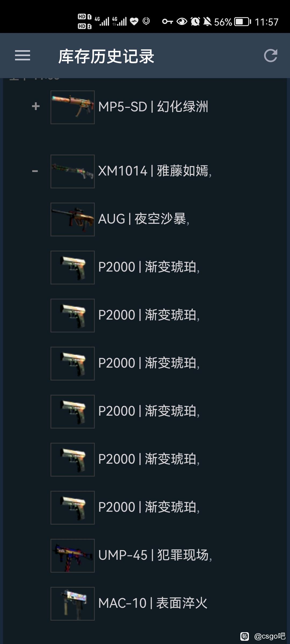Viewport: 290px width, 644px height.
Task: Open MAC-10 weapon thumbnail image
Action: 73,604
